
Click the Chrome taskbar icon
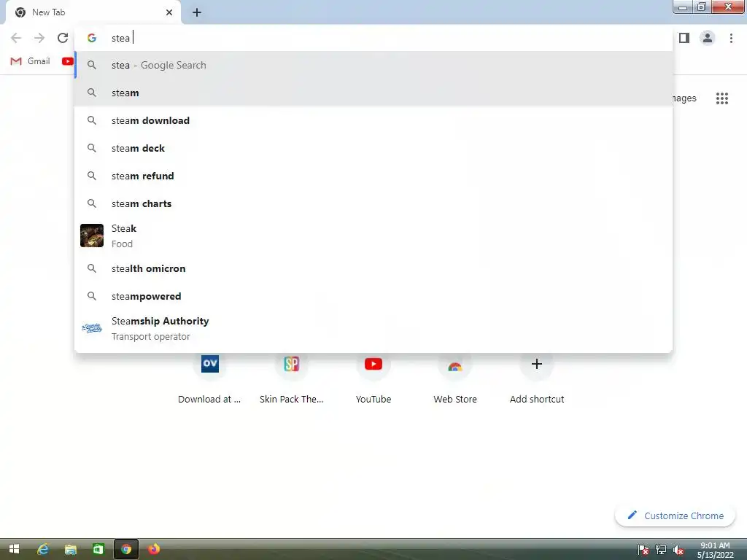coord(125,549)
